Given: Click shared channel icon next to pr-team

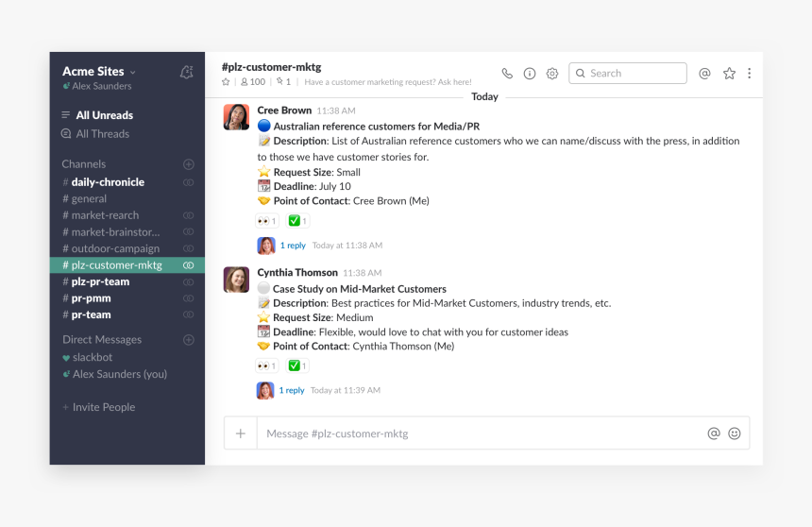Looking at the screenshot, I should (x=189, y=315).
